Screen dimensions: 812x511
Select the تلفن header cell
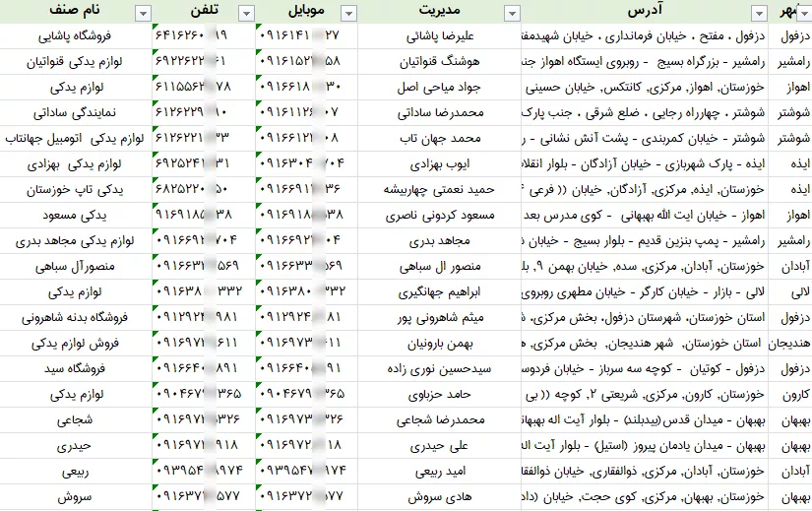click(204, 12)
